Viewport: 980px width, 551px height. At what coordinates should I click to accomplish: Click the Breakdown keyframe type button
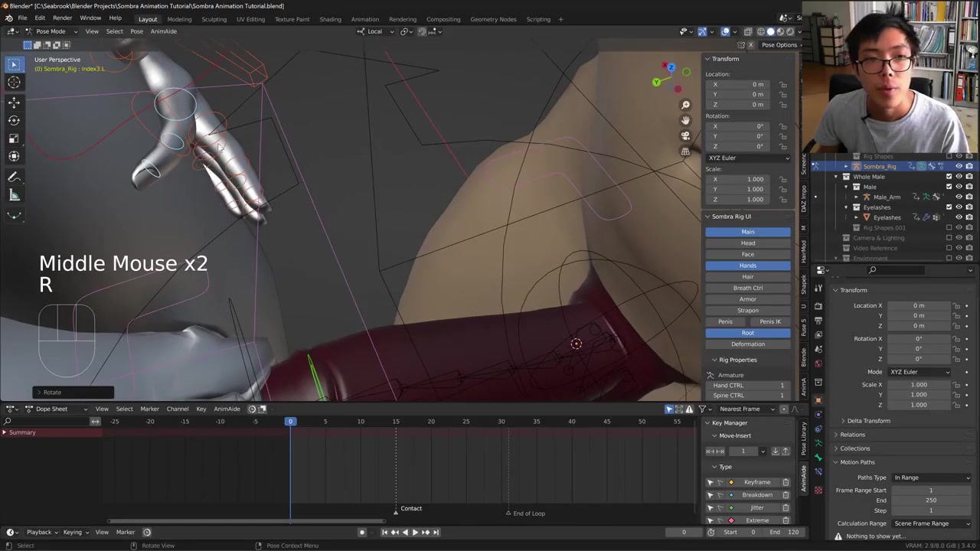756,495
